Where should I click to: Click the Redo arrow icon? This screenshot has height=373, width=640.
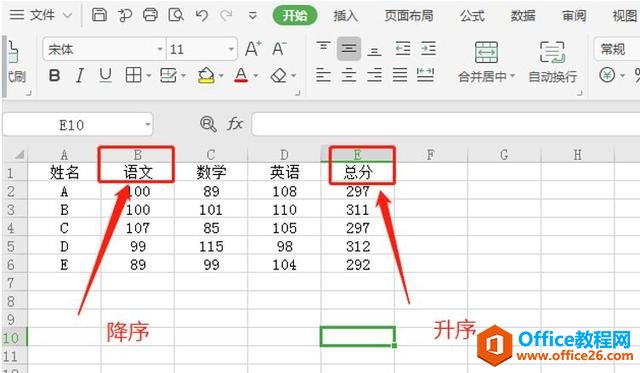point(226,16)
